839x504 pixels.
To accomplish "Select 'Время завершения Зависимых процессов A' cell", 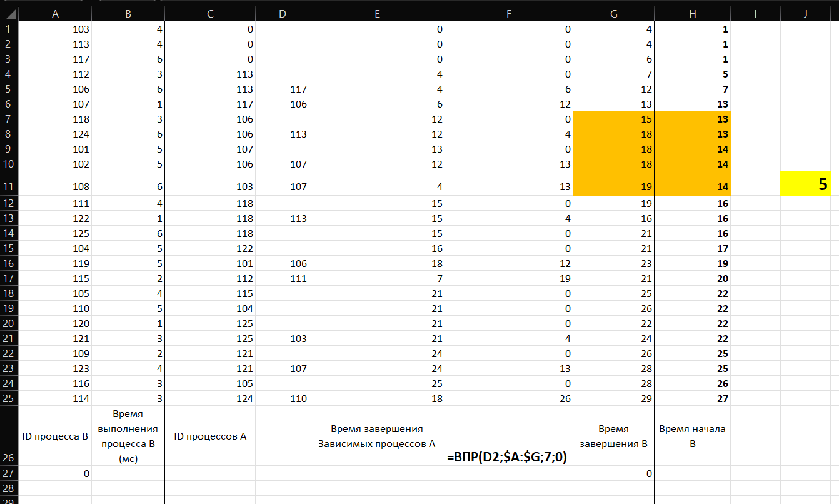I will pyautogui.click(x=377, y=436).
